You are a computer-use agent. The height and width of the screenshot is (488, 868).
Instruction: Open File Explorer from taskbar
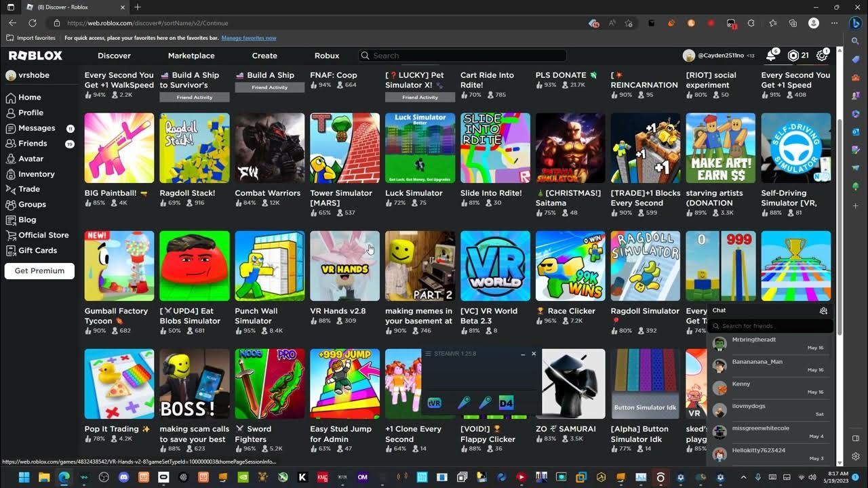tap(44, 477)
